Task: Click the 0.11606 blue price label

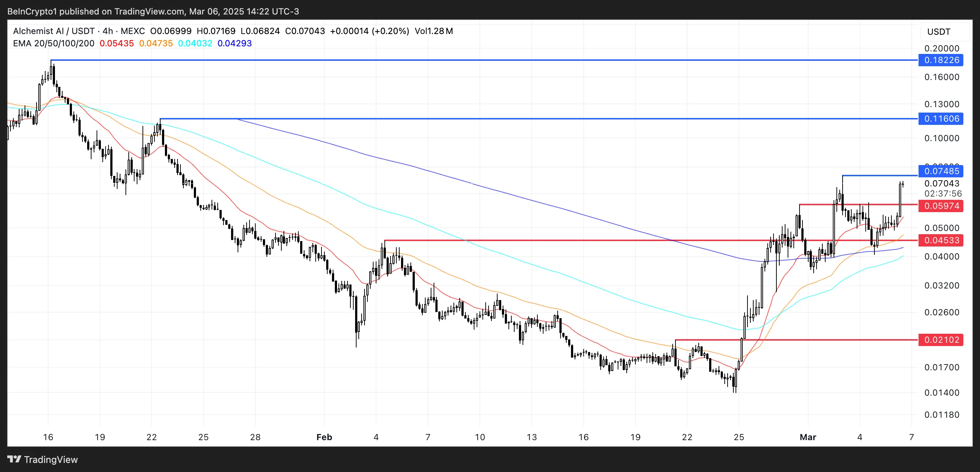Action: tap(941, 119)
